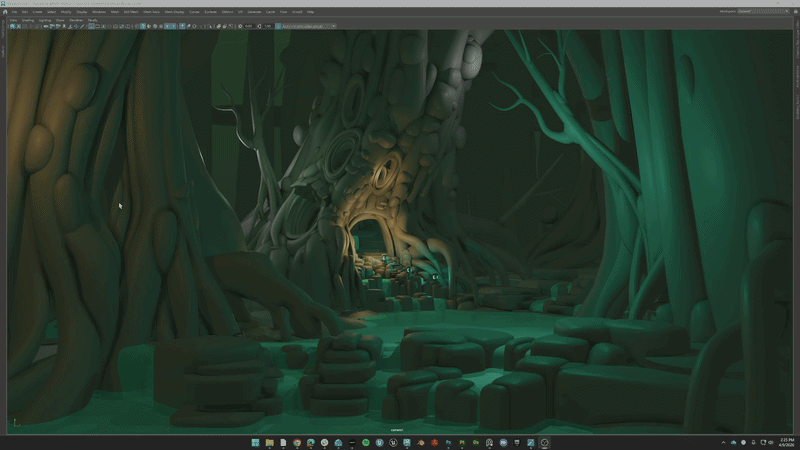Open the Mesh Tools menu
This screenshot has width=800, height=450.
coord(153,12)
